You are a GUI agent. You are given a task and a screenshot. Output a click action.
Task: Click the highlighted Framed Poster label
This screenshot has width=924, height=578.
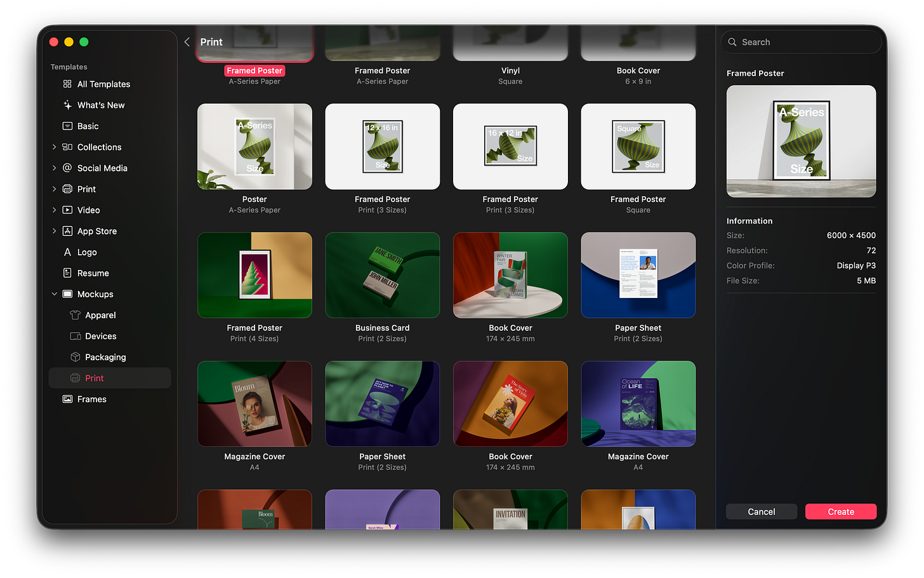(x=254, y=71)
